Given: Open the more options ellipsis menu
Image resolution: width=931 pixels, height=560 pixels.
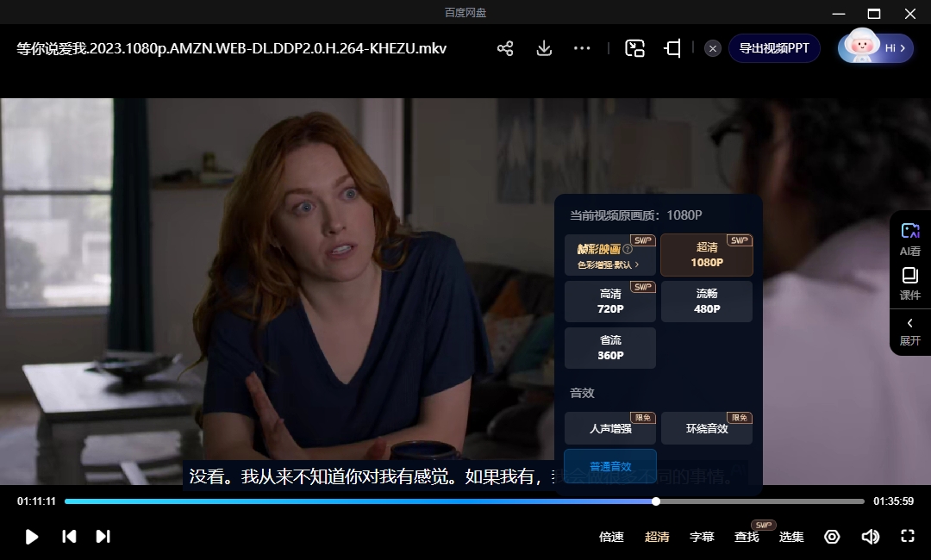Looking at the screenshot, I should (582, 48).
